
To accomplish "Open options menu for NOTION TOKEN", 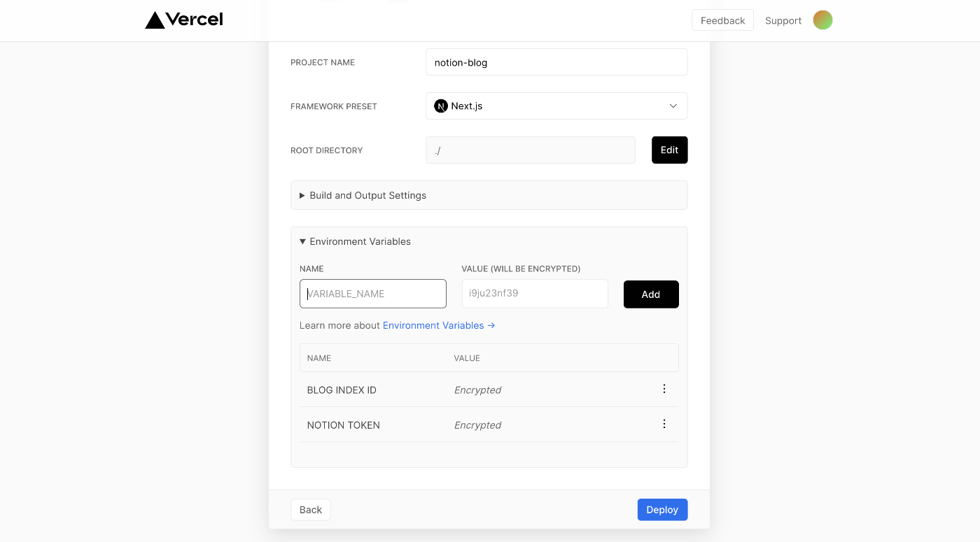I will point(664,424).
